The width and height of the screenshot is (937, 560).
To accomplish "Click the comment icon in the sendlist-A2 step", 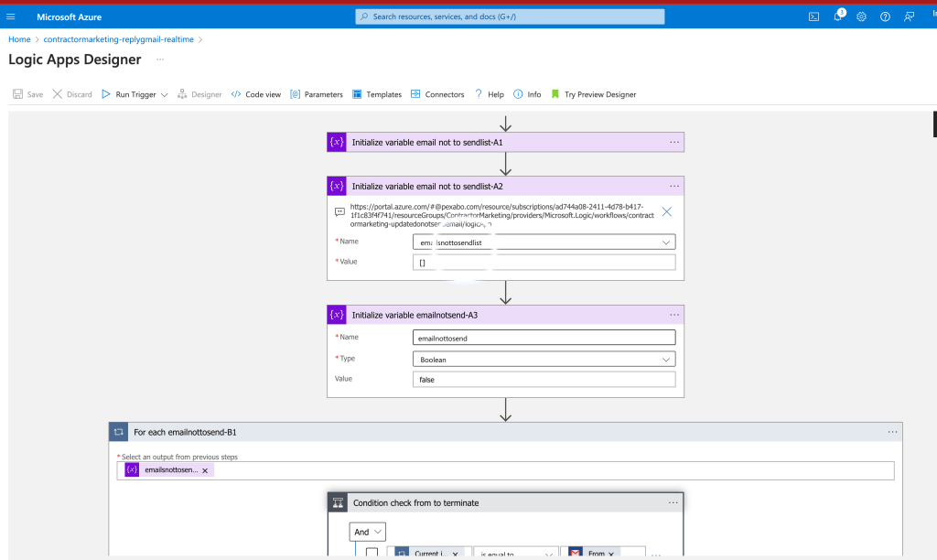I will (x=339, y=211).
